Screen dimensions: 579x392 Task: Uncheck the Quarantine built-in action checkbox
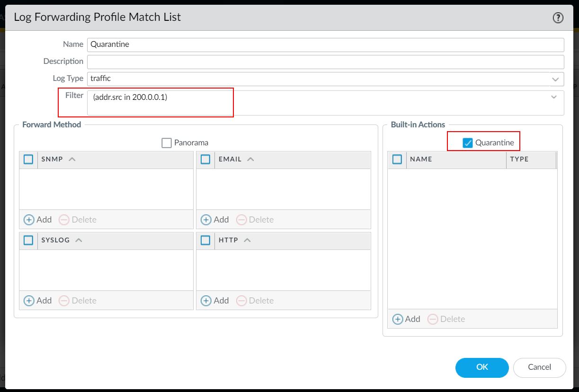pos(468,143)
